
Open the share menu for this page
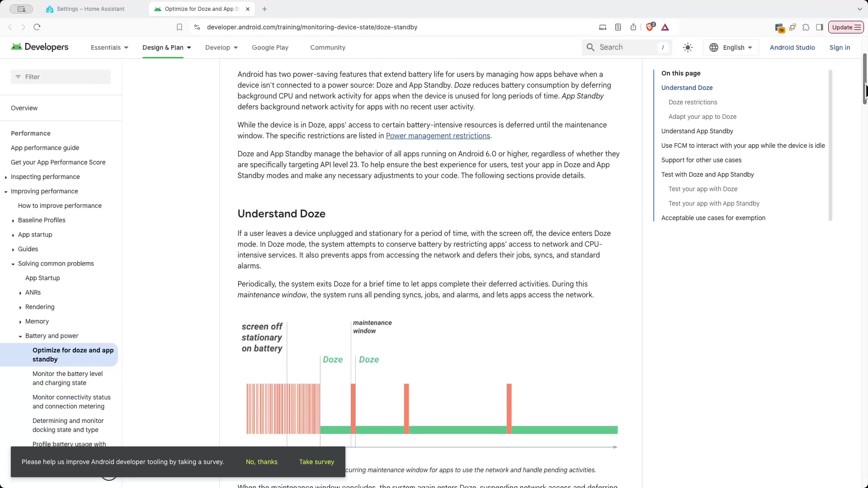633,27
